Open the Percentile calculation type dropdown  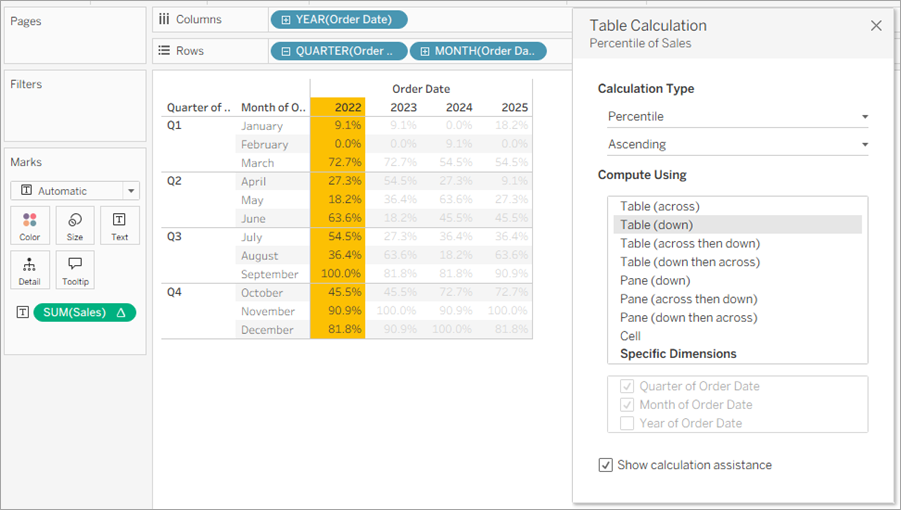(738, 117)
